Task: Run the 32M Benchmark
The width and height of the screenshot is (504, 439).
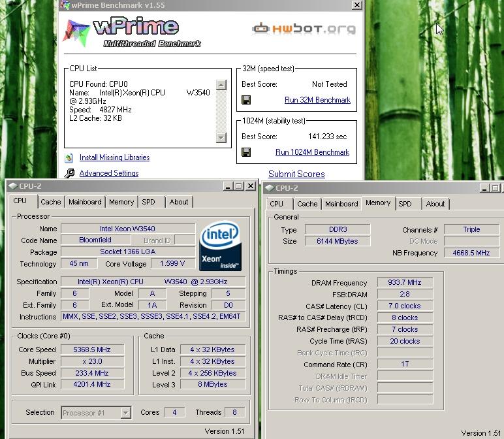Action: (317, 100)
